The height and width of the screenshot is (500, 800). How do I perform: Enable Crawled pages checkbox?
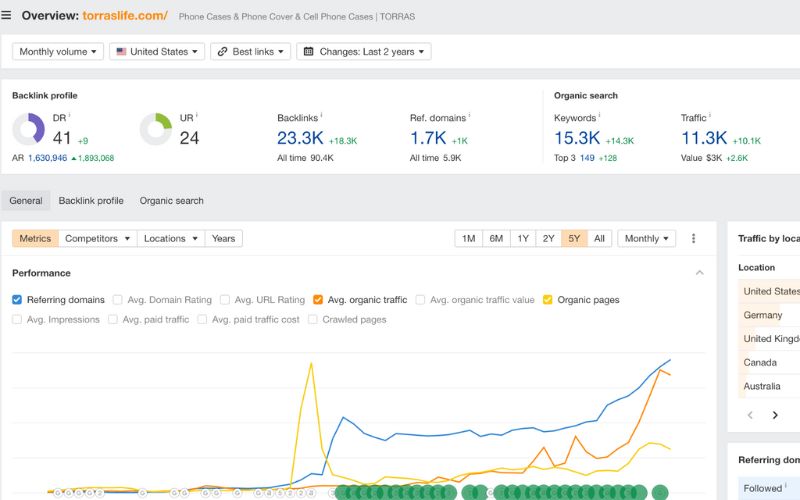click(x=313, y=319)
